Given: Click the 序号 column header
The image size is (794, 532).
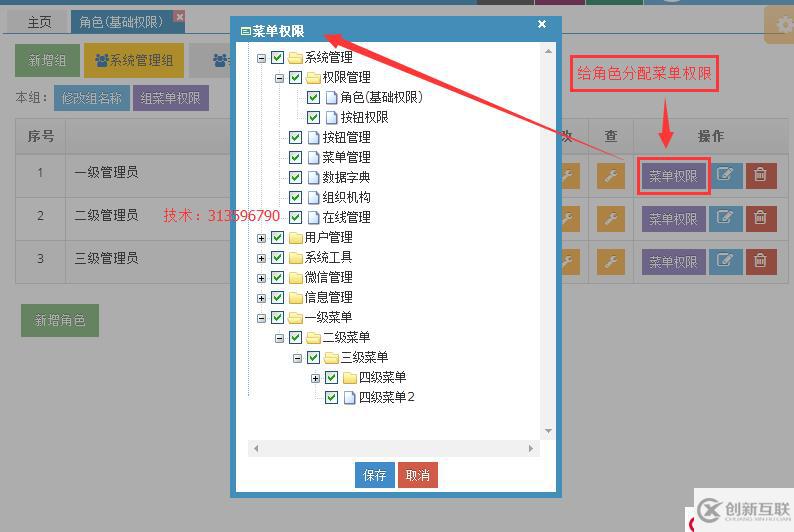Looking at the screenshot, I should (x=41, y=136).
